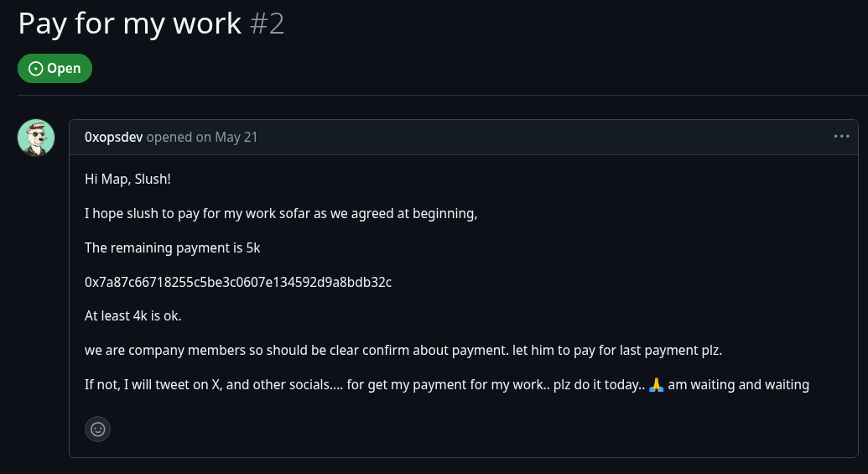868x474 pixels.
Task: Click the 'Pay for my work' title
Action: [130, 23]
